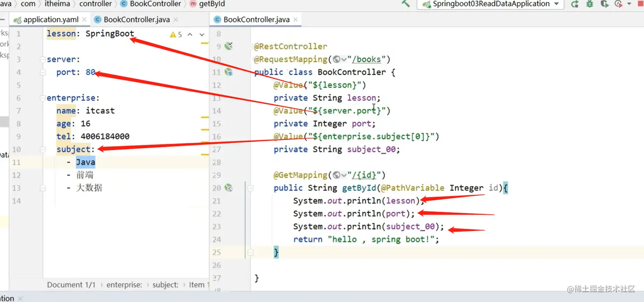Click the Rerun application icon
The height and width of the screenshot is (302, 644).
575,4
